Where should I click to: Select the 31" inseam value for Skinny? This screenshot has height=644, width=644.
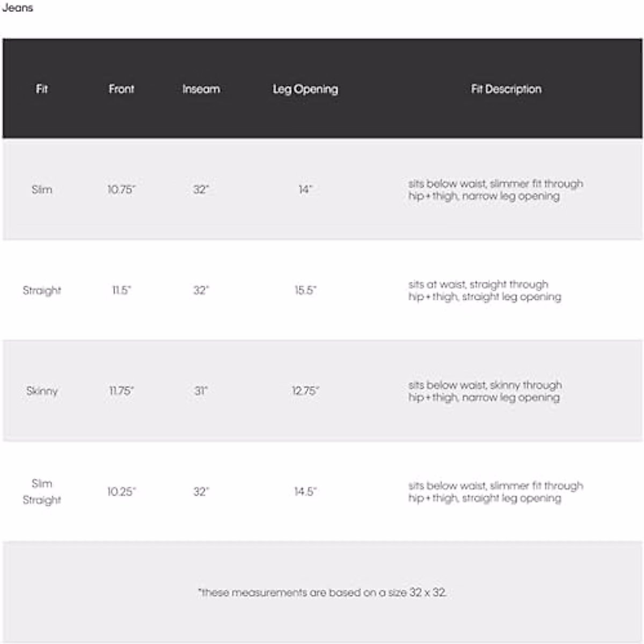tap(201, 391)
